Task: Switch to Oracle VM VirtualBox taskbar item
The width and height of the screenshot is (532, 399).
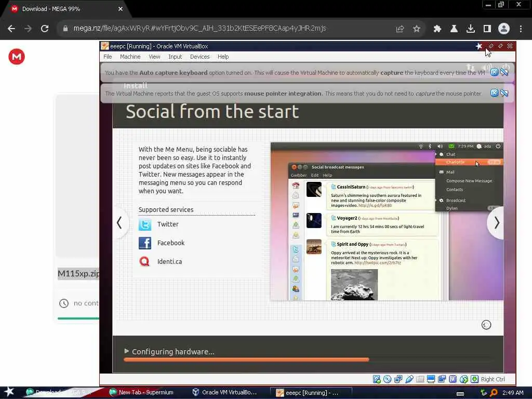Action: (x=225, y=392)
